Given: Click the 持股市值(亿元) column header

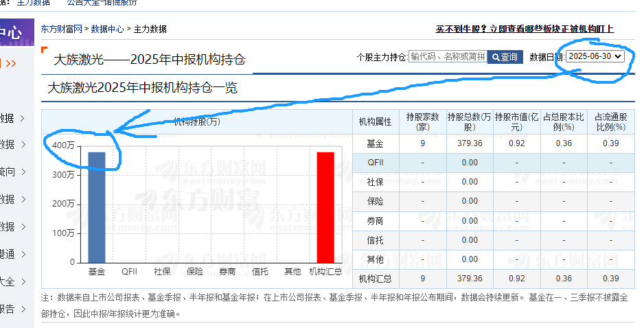Looking at the screenshot, I should (x=517, y=122).
